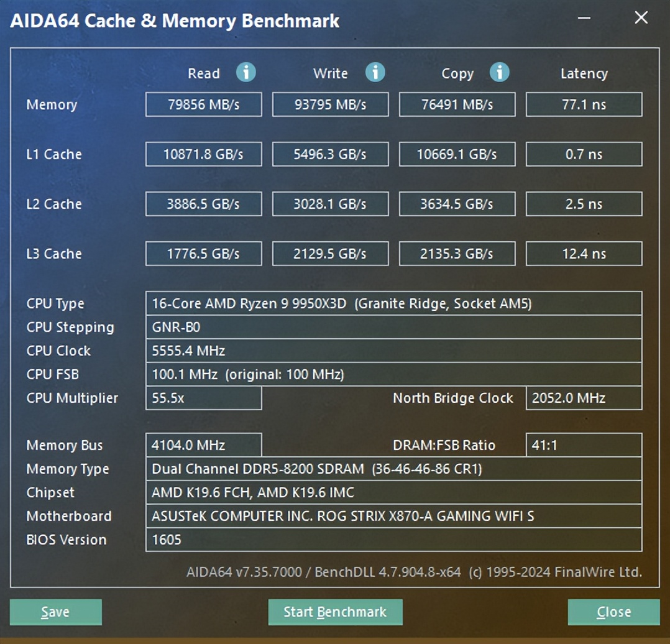Viewport: 670px width, 644px height.
Task: Click the CPU Clock value of 5555.4 MHz
Action: tap(394, 351)
